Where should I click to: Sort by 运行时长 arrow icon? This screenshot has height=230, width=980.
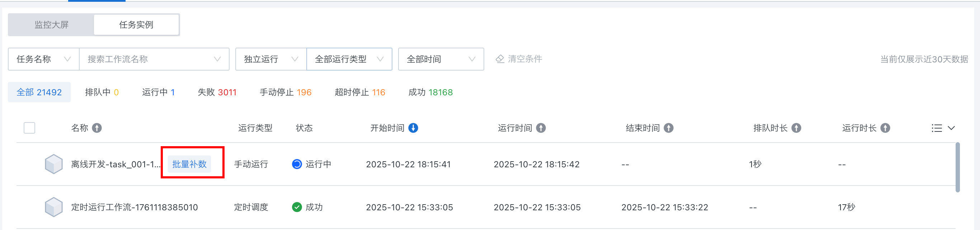click(885, 128)
